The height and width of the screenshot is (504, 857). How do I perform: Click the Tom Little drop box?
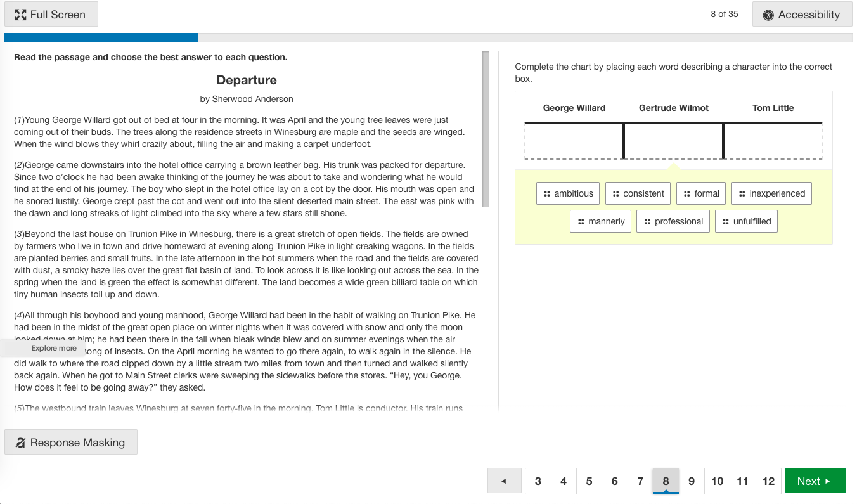coord(773,141)
